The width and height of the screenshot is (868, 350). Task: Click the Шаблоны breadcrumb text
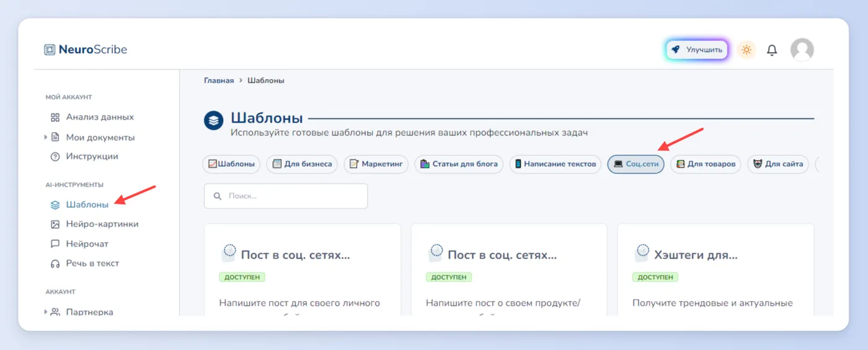266,81
